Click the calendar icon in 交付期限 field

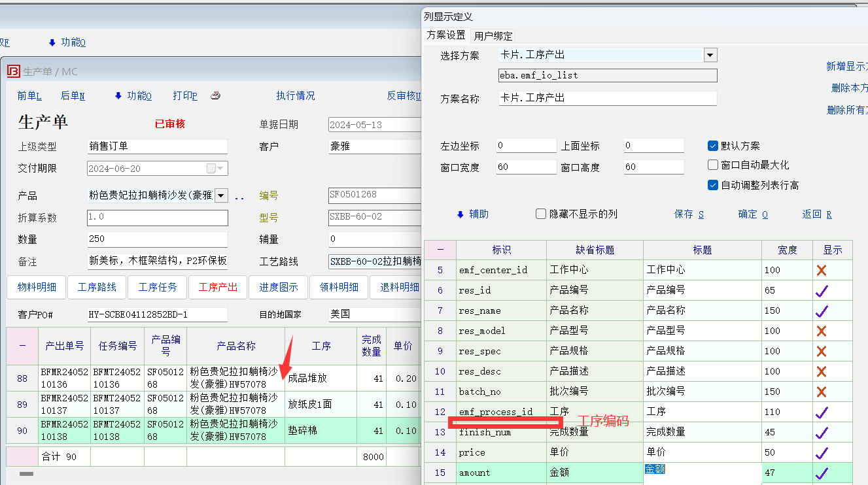[211, 169]
